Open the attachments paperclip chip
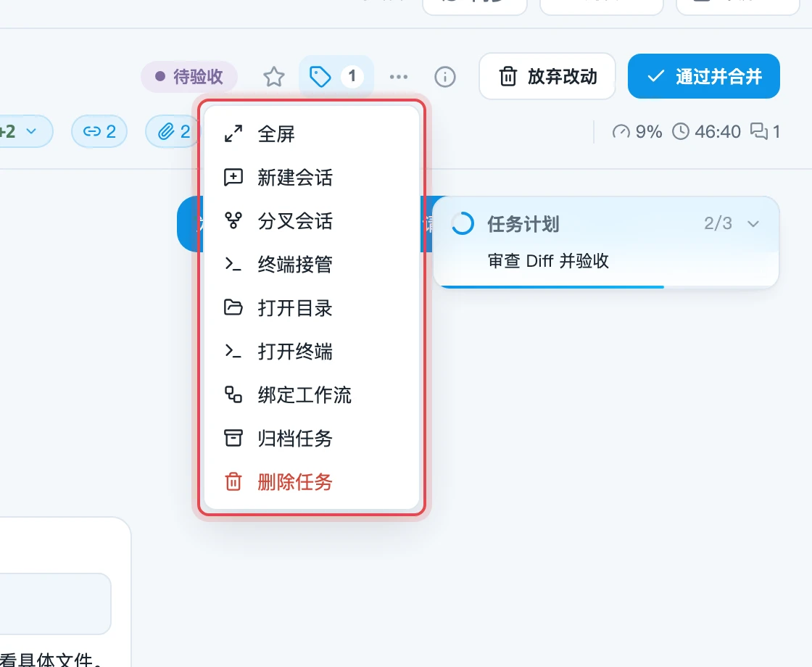 (173, 131)
